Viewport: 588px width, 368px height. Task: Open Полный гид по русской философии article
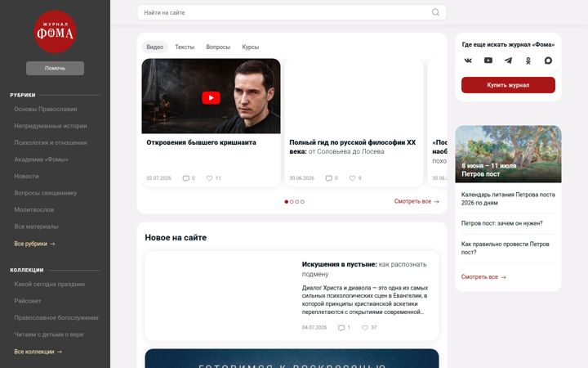tap(353, 147)
